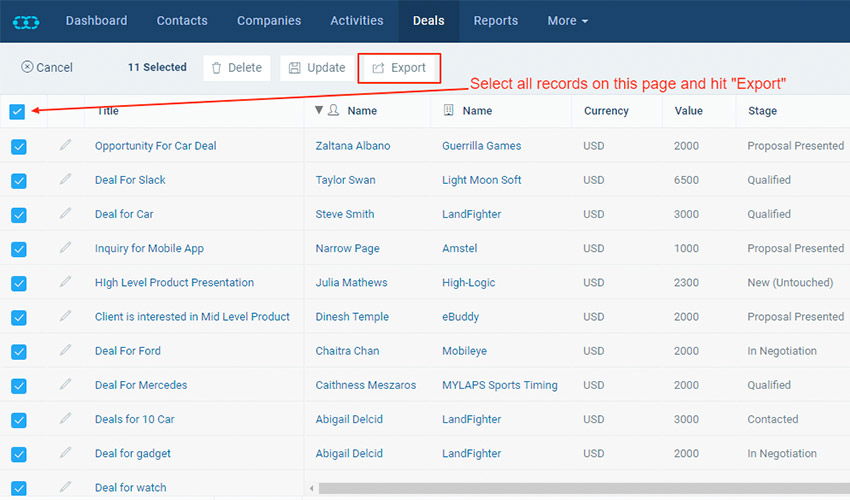Uncheck Deal for gadget row checkbox

(19, 454)
